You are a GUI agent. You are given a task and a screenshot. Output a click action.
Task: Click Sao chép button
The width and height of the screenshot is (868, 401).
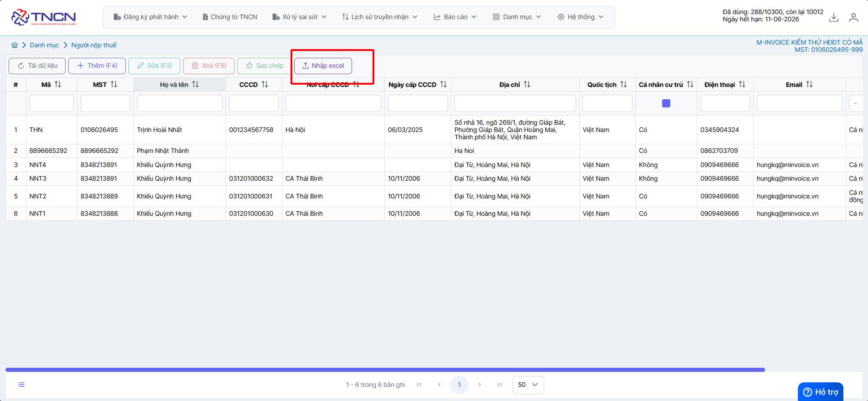coord(264,66)
